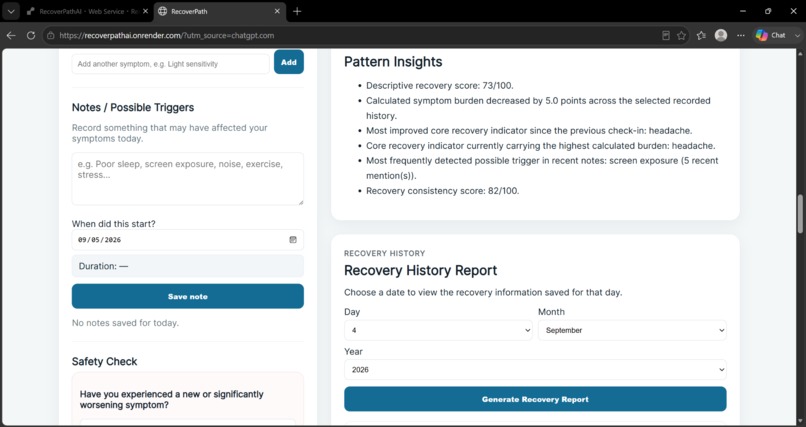Click the When did this start date field
This screenshot has width=806, height=427.
(188, 239)
